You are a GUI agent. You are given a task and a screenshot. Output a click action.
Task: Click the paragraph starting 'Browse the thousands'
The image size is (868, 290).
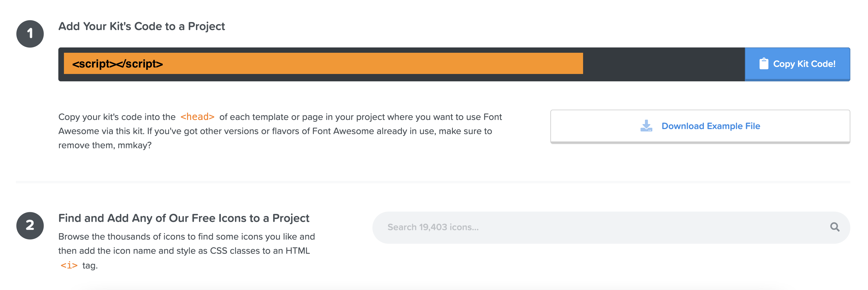click(187, 251)
